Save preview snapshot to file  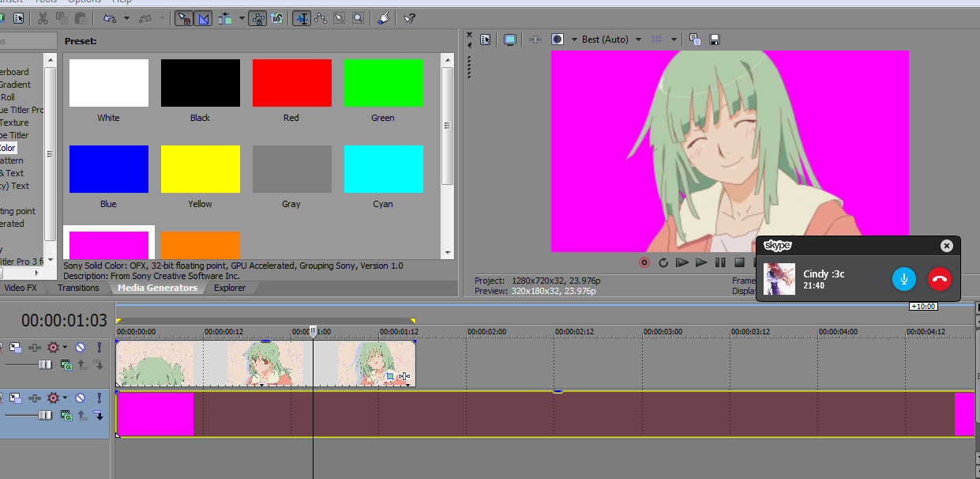coord(714,39)
